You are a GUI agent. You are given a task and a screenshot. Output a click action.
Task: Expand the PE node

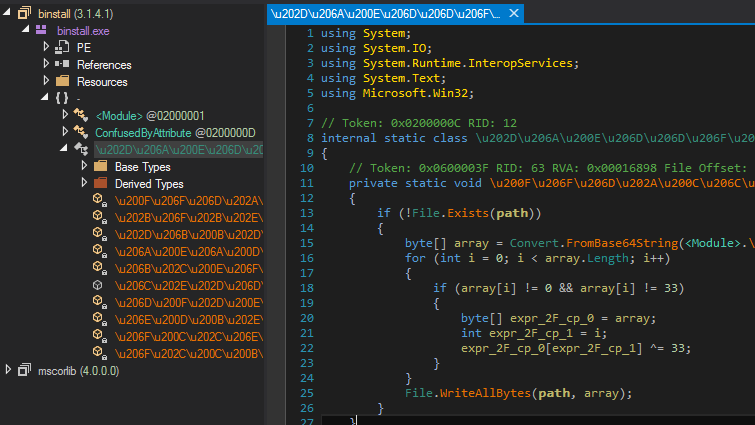tap(46, 46)
